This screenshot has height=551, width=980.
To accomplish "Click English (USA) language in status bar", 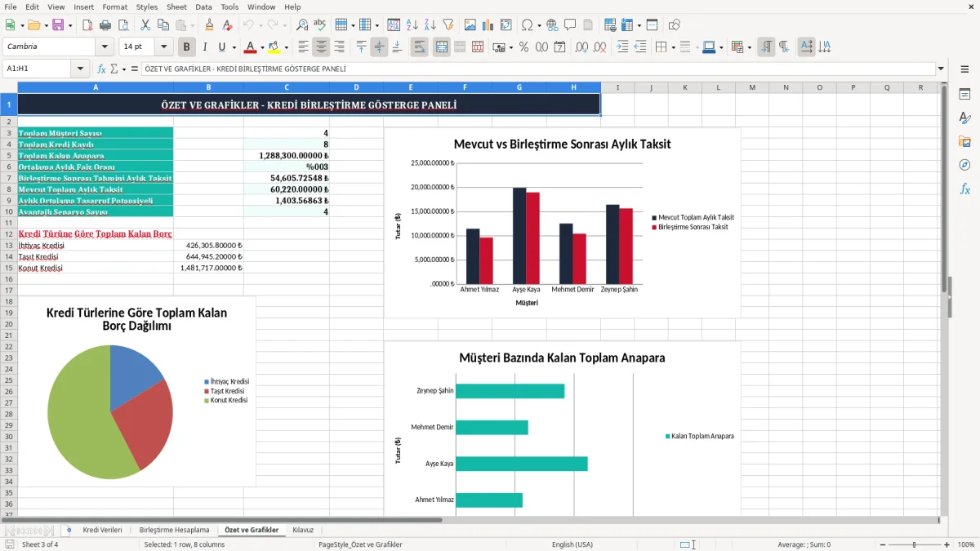I will [x=572, y=544].
